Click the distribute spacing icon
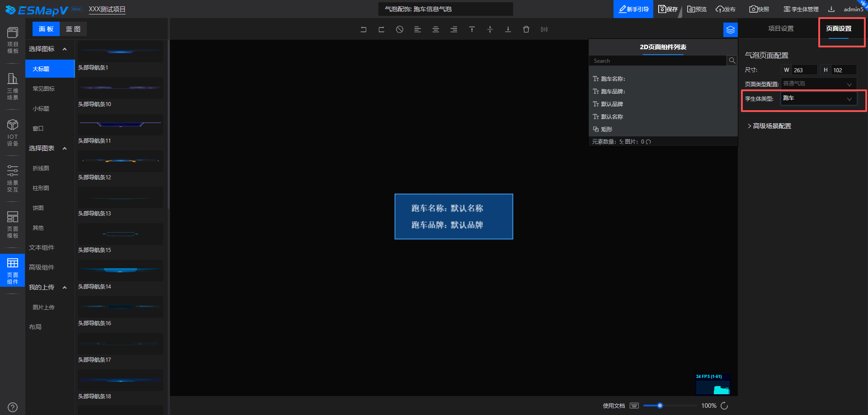868x415 pixels. [544, 29]
